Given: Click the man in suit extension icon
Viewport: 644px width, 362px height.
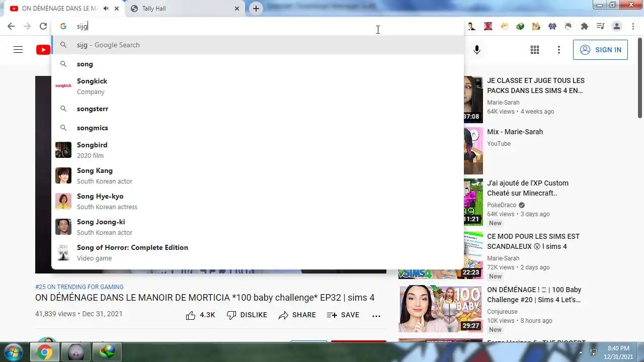Looking at the screenshot, I should click(x=471, y=26).
